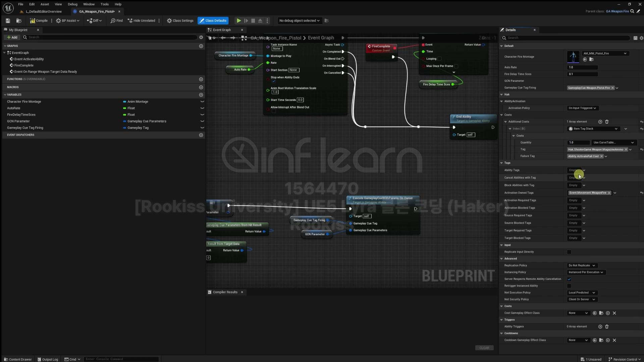Open the Debug menu
The height and width of the screenshot is (362, 644).
tap(72, 4)
